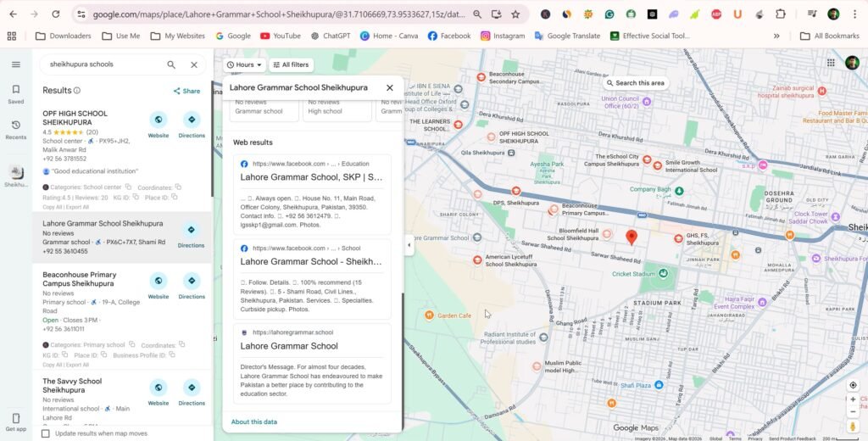The height and width of the screenshot is (441, 868).
Task: Clear the sheikhupura schools search
Action: pos(194,64)
